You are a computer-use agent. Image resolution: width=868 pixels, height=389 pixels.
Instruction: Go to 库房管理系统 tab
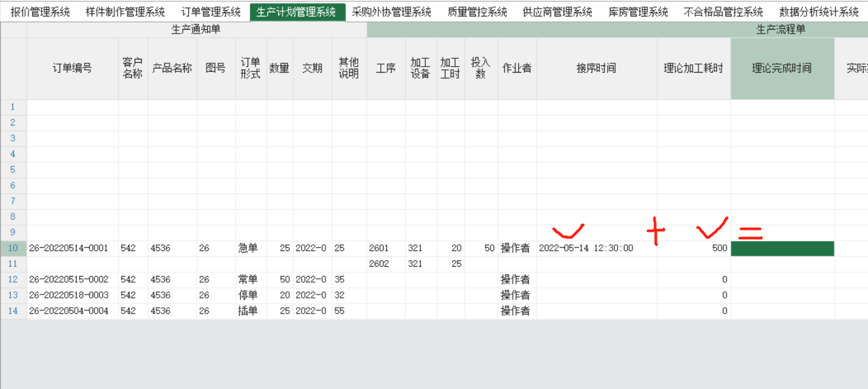[x=638, y=12]
